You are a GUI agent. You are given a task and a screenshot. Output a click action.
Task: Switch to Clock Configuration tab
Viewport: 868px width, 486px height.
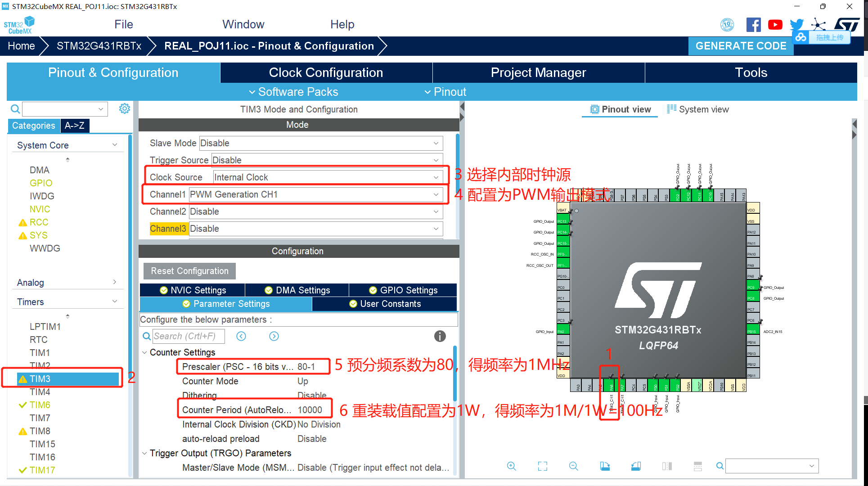(326, 72)
